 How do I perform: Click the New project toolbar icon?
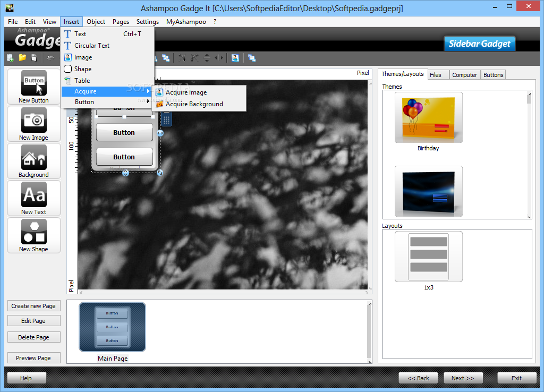(11, 58)
